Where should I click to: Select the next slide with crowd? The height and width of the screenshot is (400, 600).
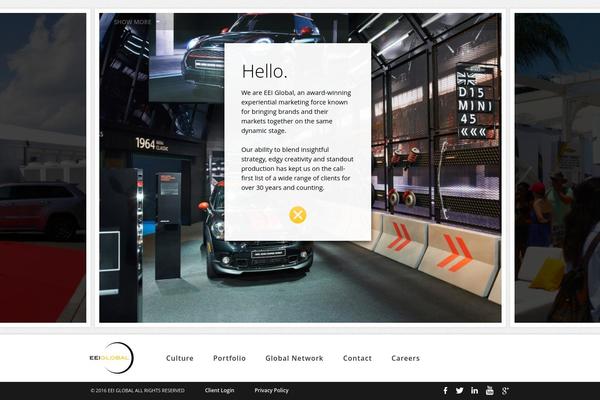pyautogui.click(x=557, y=168)
